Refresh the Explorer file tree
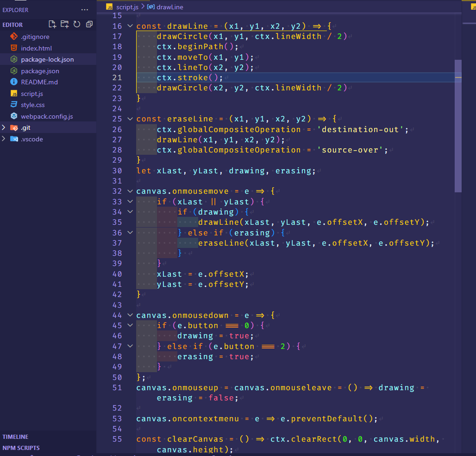Viewport: 476px width, 456px height. point(77,24)
